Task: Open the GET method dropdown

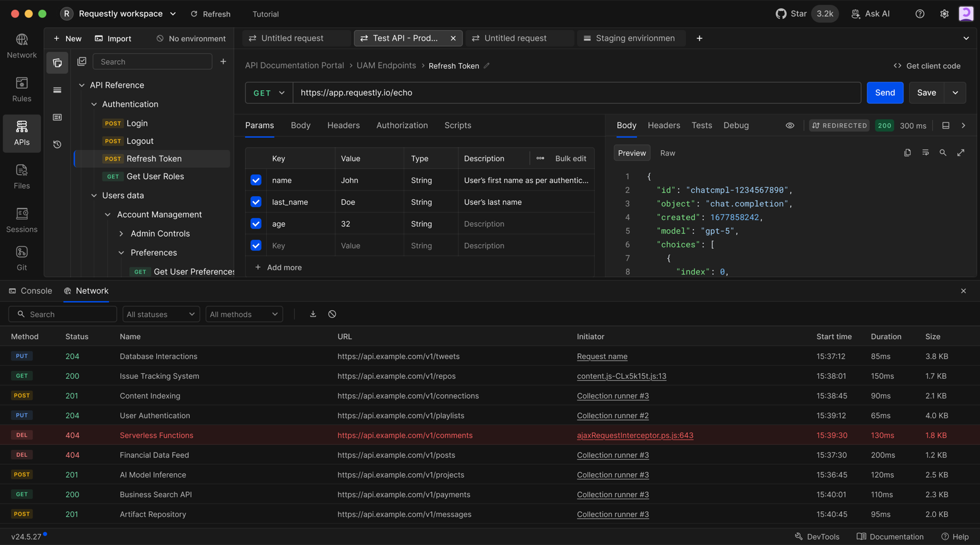Action: click(269, 93)
